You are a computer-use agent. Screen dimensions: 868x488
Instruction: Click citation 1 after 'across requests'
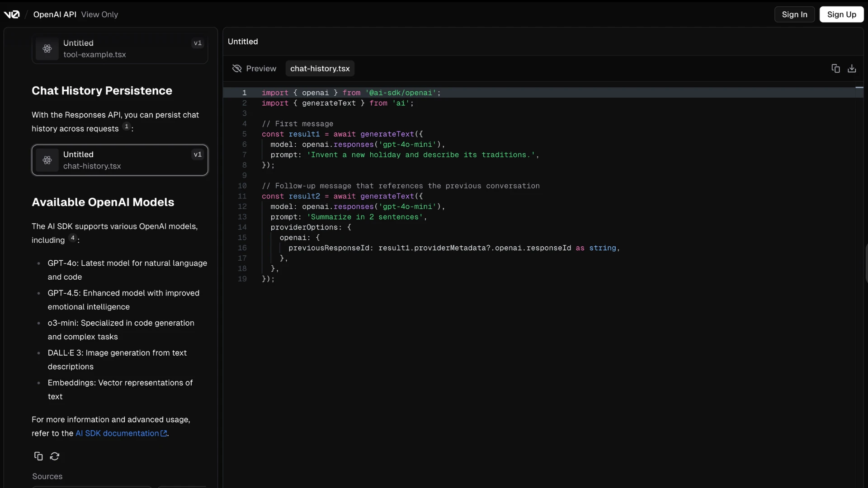click(x=127, y=127)
